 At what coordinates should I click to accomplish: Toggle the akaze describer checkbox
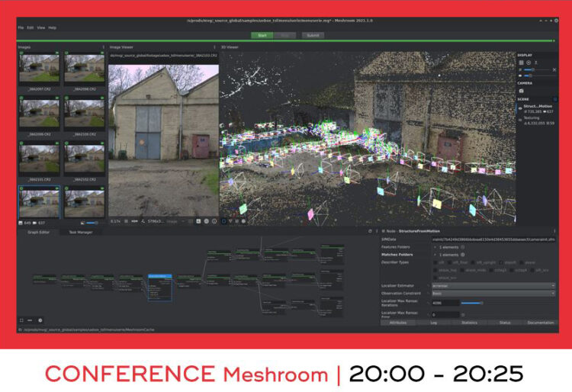(522, 262)
